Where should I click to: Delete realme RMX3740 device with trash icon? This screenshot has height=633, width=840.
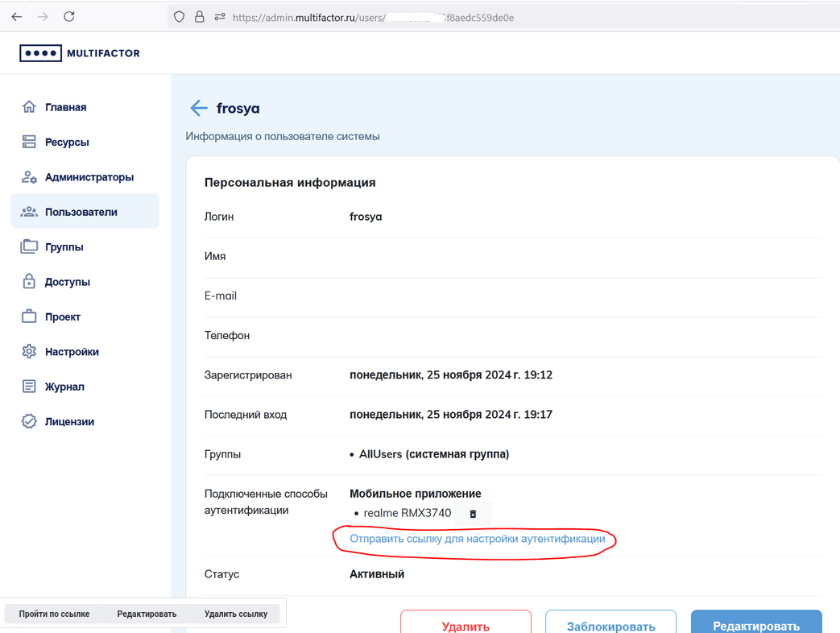(473, 514)
